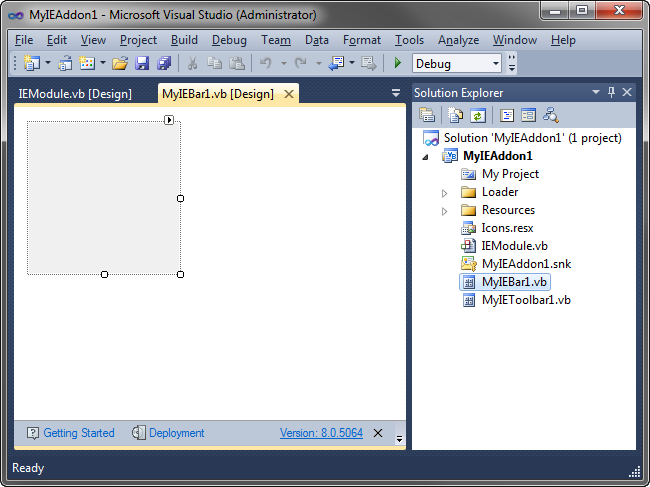Open the New Project dropdown arrow
Image resolution: width=650 pixels, height=487 pixels.
click(x=48, y=63)
